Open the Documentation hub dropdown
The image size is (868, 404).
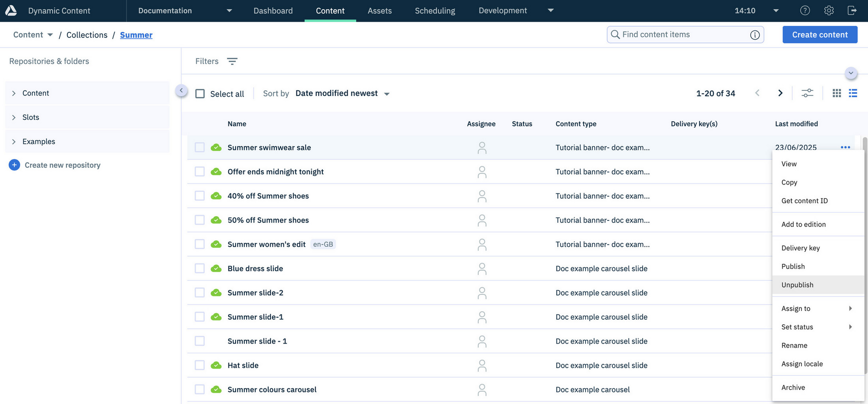229,11
